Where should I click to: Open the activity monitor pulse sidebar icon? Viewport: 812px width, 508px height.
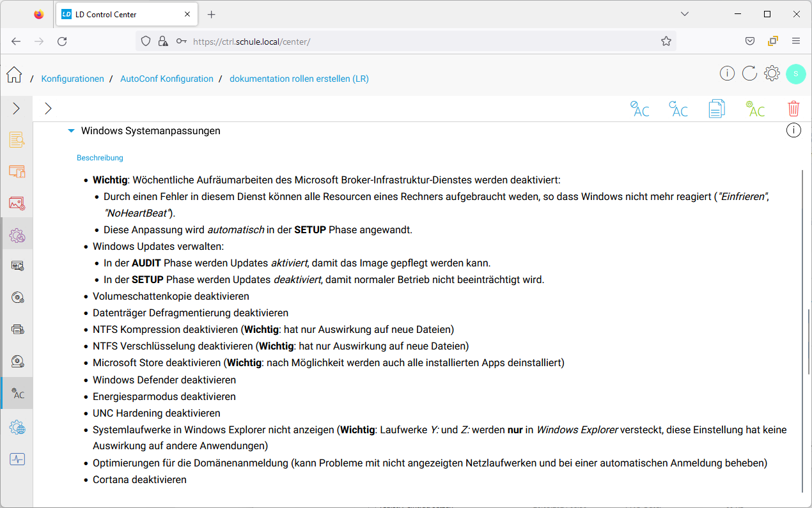pyautogui.click(x=17, y=459)
